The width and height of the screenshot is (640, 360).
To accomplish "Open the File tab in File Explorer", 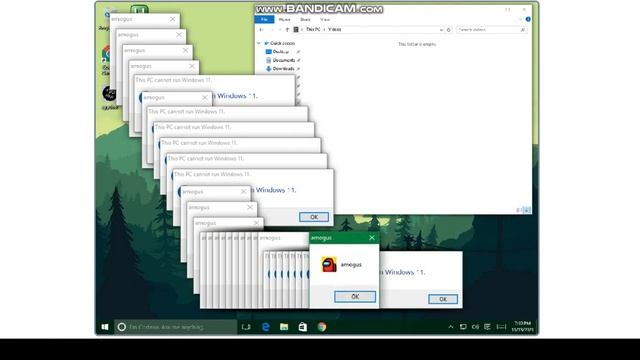I will [x=264, y=20].
